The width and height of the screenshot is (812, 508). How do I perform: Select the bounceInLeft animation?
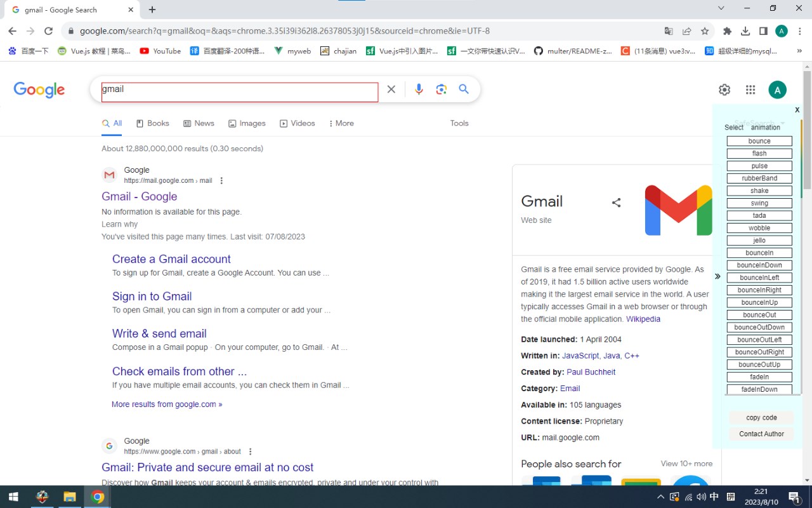(759, 277)
